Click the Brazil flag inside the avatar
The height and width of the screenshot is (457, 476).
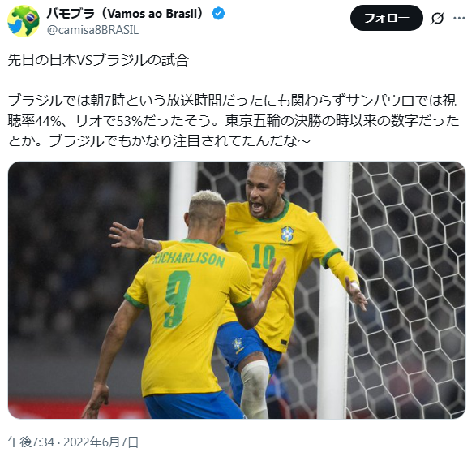pyautogui.click(x=30, y=17)
